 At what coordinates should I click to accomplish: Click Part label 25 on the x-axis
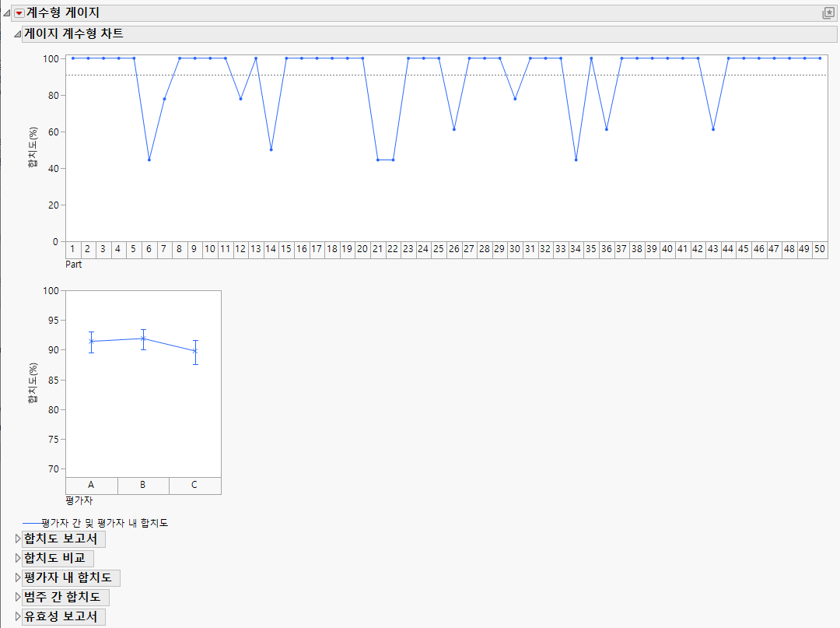[x=439, y=246]
